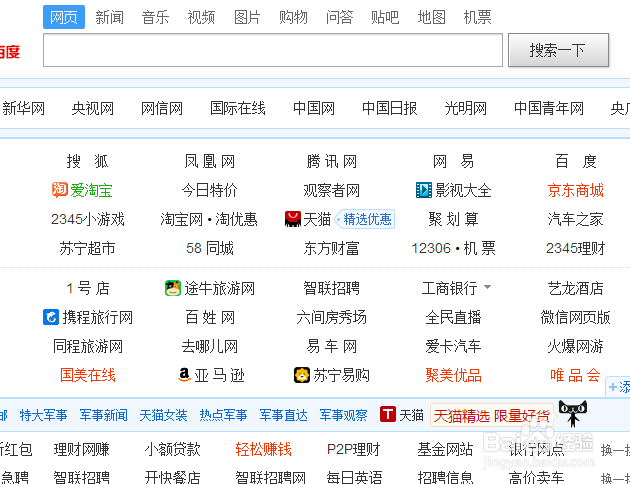Click the Taobao icon beside 爱淘宝
The image size is (630, 484).
point(59,190)
